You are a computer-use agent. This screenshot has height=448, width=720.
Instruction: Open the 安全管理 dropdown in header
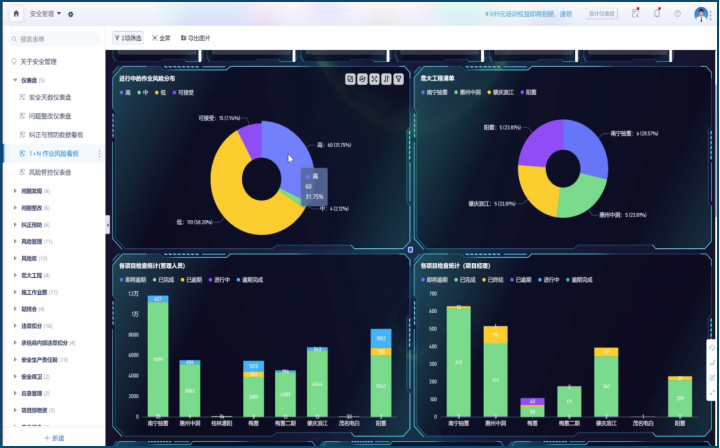click(x=45, y=14)
